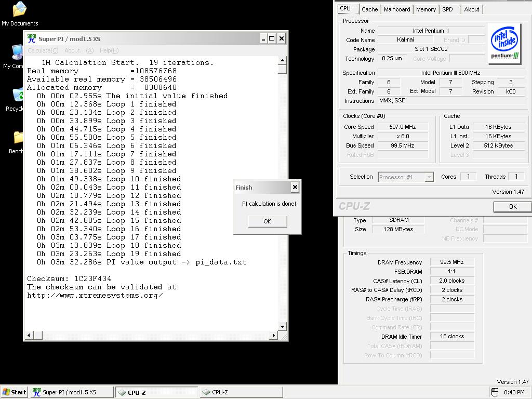Click Specification Intel Pentium III 600 MHz

click(450, 73)
